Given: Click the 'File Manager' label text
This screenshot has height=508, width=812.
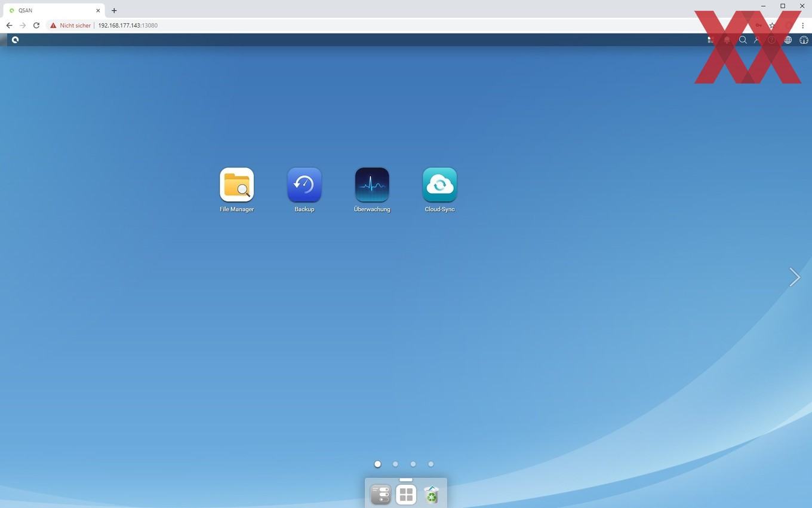Looking at the screenshot, I should (236, 209).
